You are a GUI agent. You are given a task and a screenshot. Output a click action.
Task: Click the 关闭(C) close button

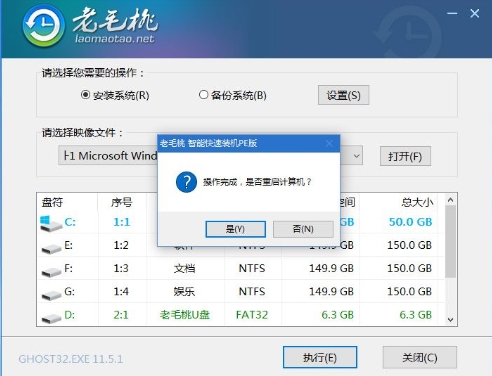coord(420,357)
